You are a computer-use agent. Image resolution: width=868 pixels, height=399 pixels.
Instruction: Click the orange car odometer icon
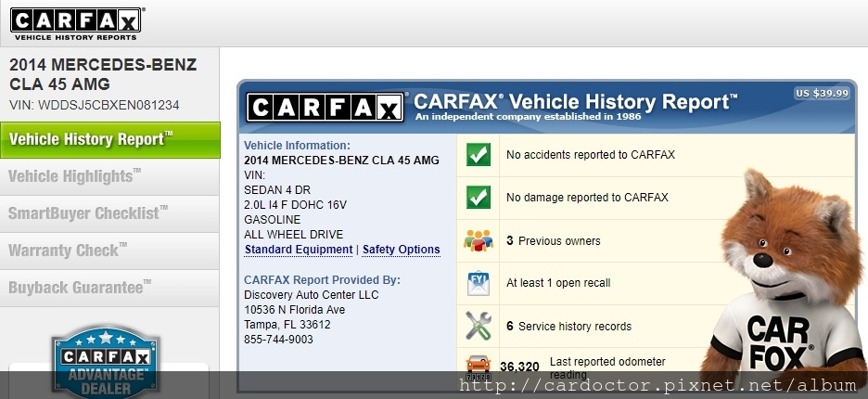point(479,366)
